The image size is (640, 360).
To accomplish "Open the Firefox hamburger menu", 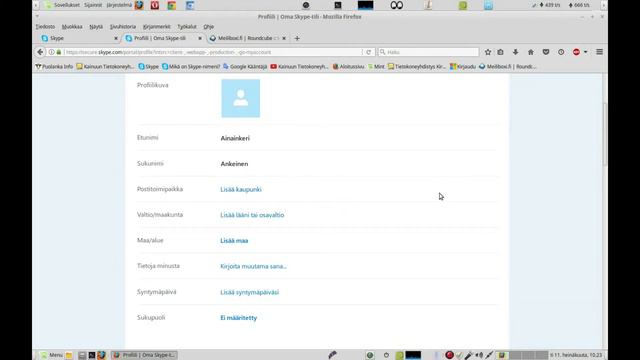I will click(x=599, y=52).
